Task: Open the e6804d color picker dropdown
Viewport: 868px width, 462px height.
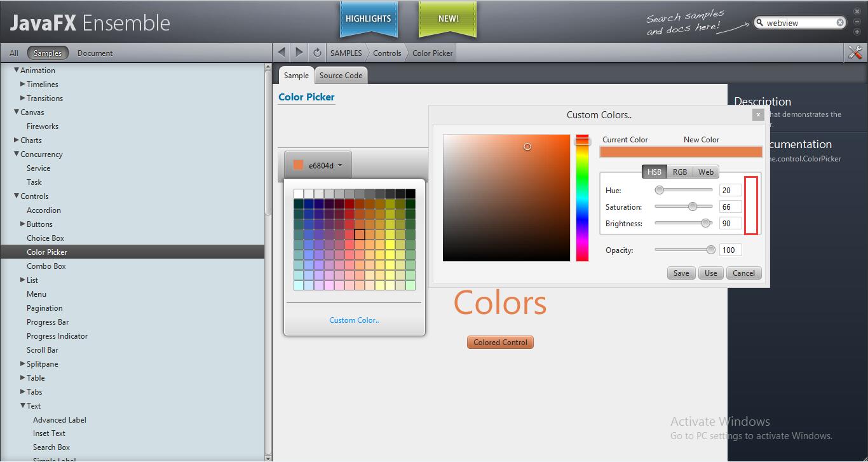Action: tap(318, 165)
